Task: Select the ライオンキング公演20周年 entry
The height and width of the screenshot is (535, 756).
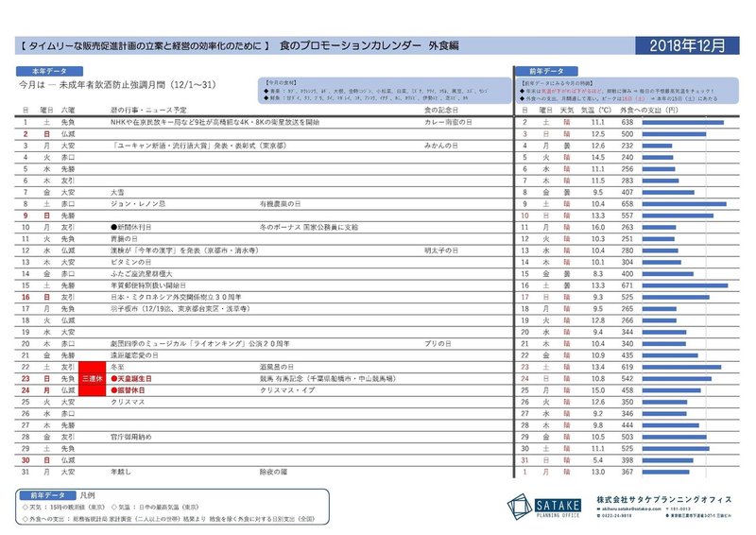Action: [200, 343]
